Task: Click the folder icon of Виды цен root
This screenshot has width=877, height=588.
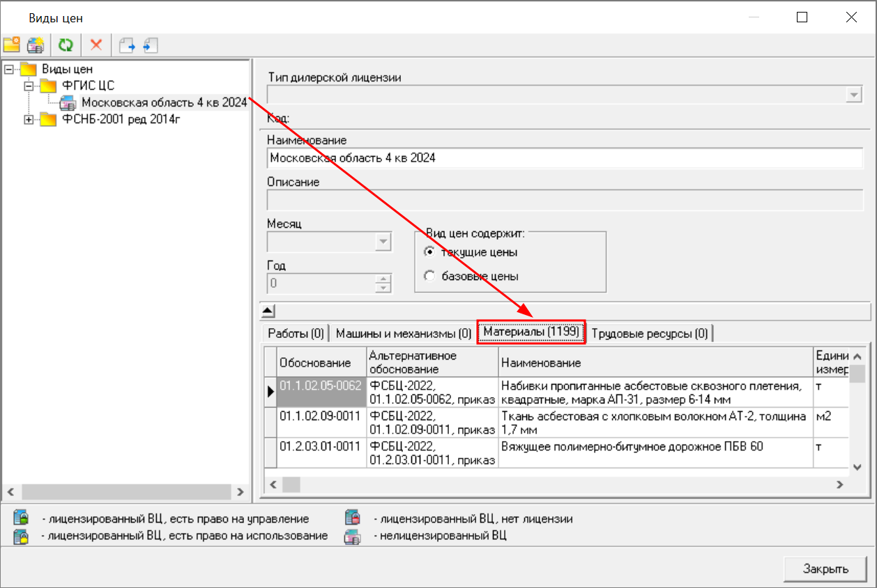Action: (x=29, y=69)
